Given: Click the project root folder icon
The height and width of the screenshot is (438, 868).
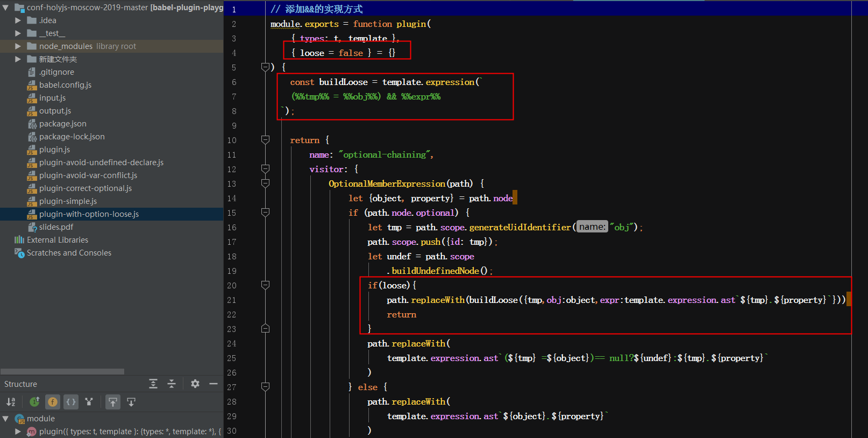Looking at the screenshot, I should coord(20,8).
